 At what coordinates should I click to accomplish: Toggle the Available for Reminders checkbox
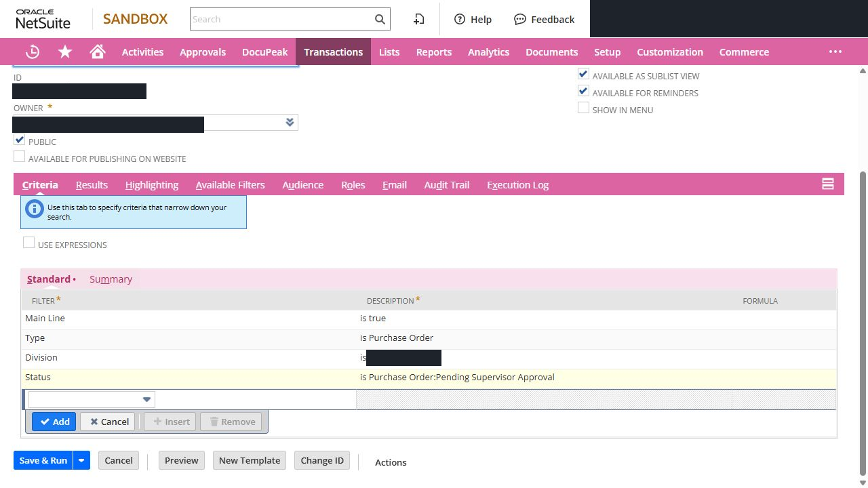point(583,91)
